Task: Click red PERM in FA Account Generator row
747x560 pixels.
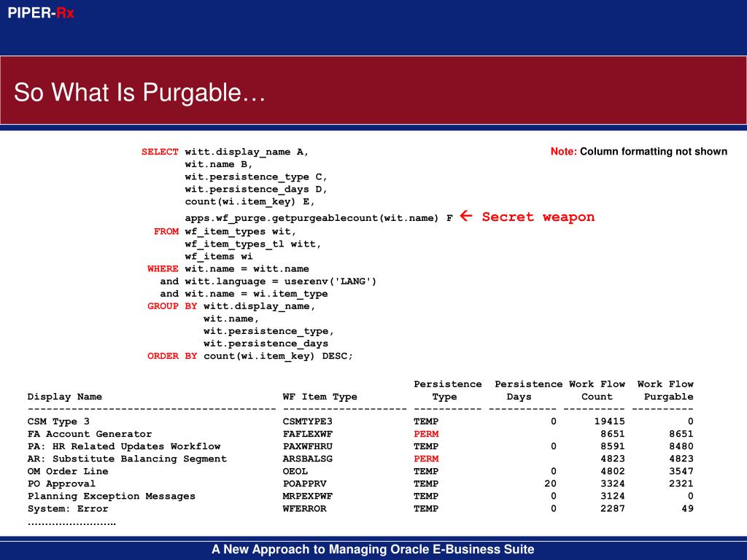Action: [426, 434]
